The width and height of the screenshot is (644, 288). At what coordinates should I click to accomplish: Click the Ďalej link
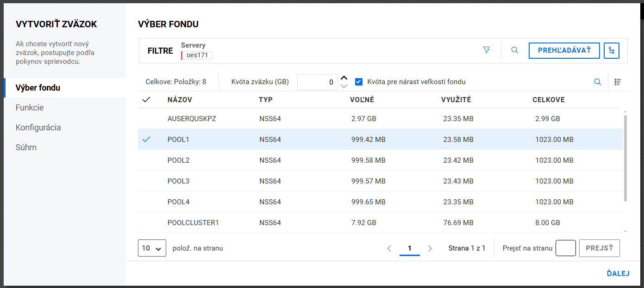pos(618,273)
